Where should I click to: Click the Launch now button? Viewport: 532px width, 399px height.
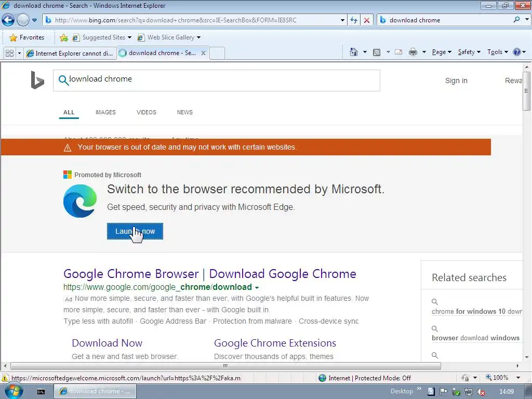(x=135, y=231)
